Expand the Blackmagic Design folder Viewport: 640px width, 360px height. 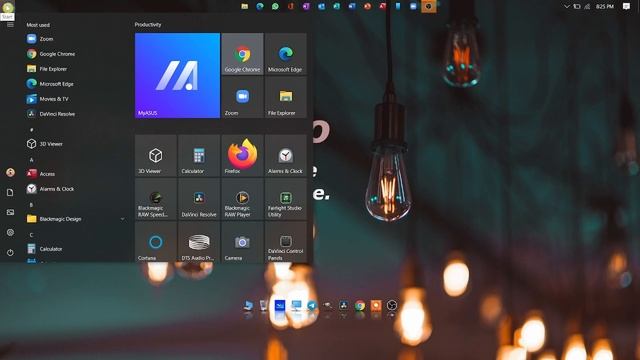(76, 219)
